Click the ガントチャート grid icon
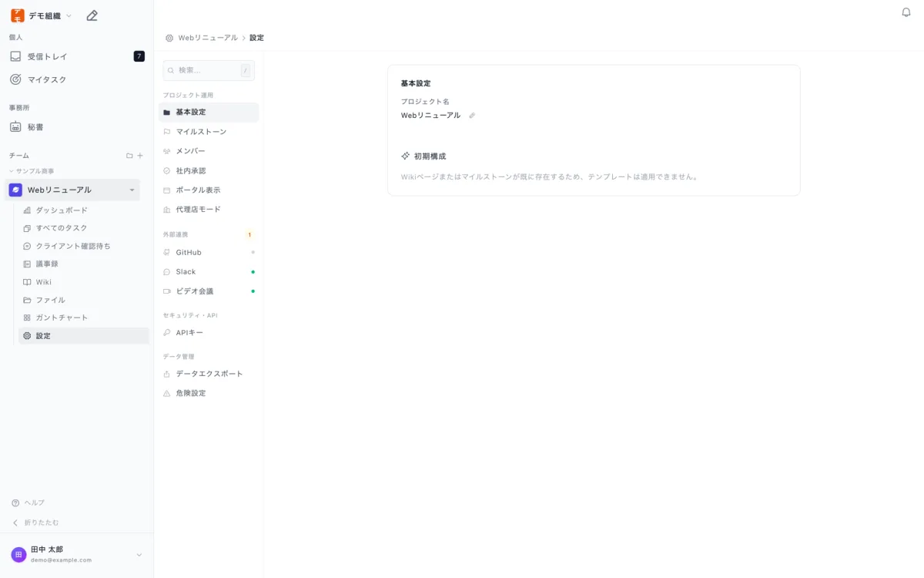Screen dimensions: 924x578 [27, 318]
